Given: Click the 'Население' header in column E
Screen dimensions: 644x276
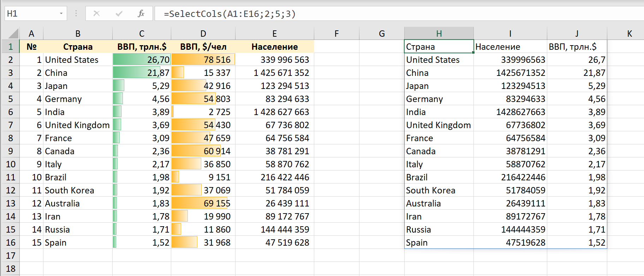Looking at the screenshot, I should coord(274,47).
